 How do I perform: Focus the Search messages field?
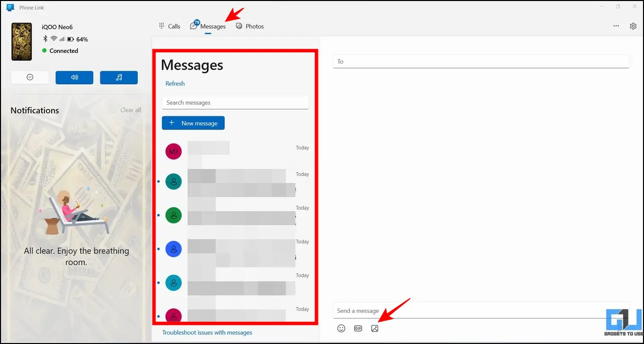(235, 103)
